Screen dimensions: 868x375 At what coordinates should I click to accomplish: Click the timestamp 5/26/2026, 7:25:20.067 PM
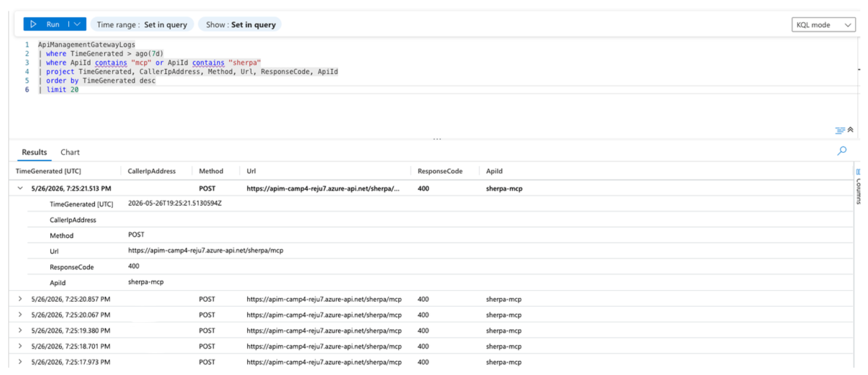pos(71,315)
